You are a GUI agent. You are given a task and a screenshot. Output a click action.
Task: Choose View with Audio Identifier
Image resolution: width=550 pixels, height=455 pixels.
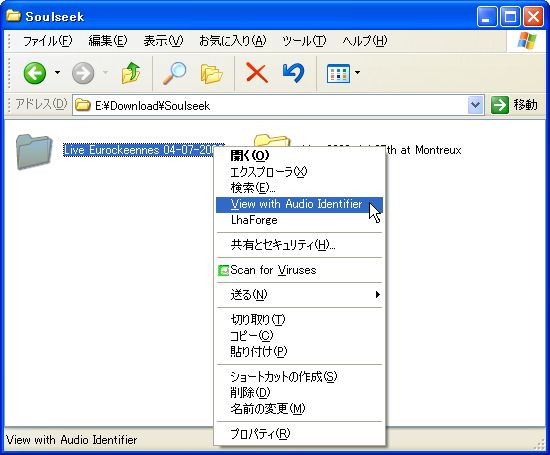pos(300,205)
